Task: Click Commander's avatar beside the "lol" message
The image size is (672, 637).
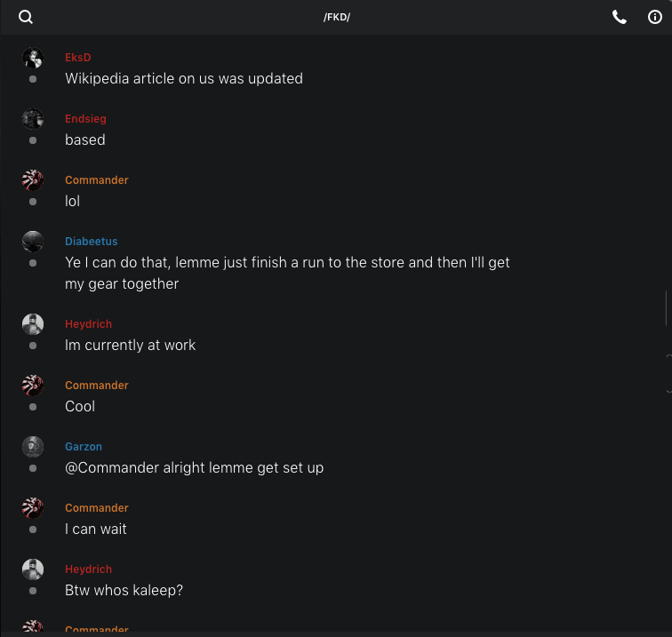Action: point(33,181)
